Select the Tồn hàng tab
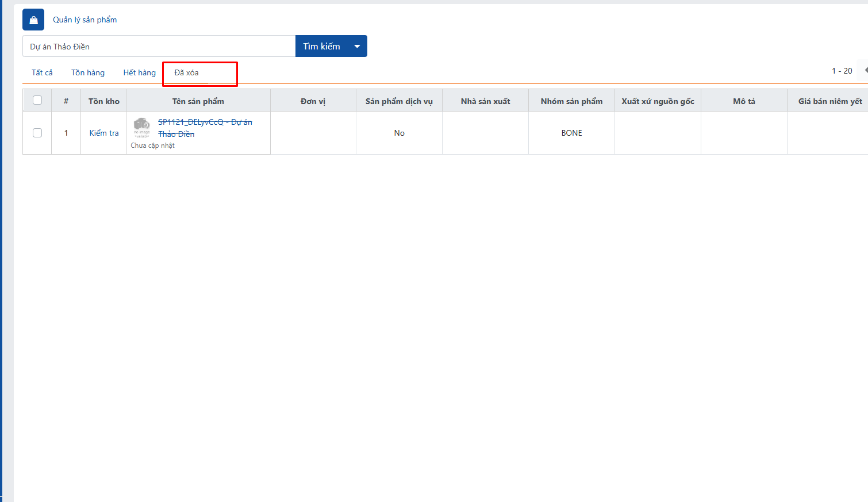 pos(88,73)
